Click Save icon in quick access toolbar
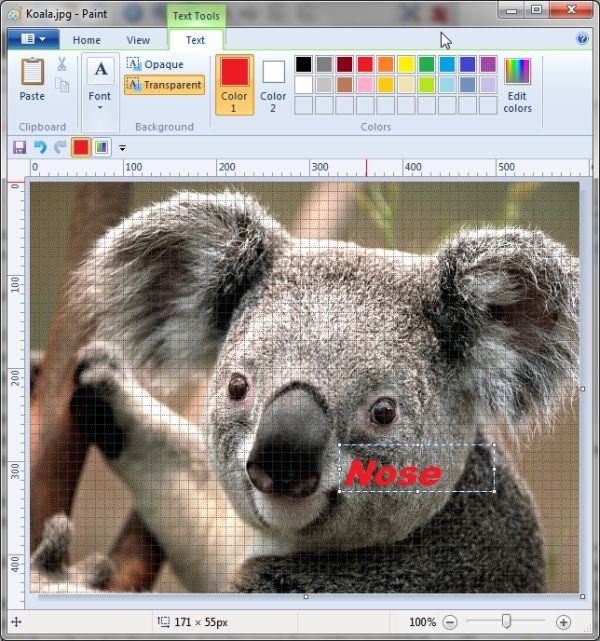 [x=20, y=147]
